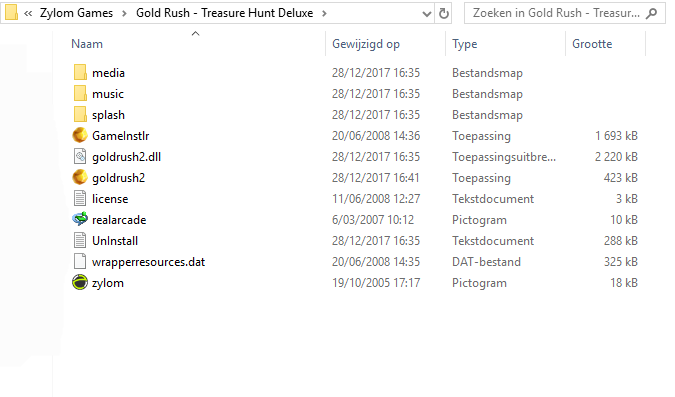Image resolution: width=675 pixels, height=397 pixels.
Task: Click Gold Rush - Treasure Hunt Deluxe breadcrumb
Action: point(224,13)
